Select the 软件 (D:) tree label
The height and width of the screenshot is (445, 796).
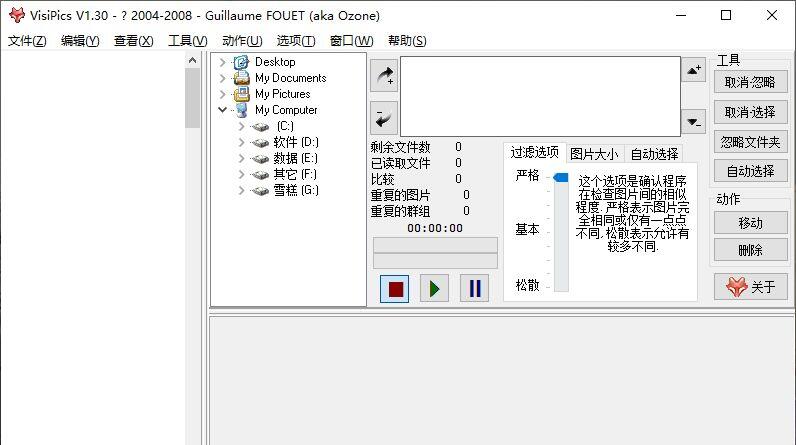296,142
